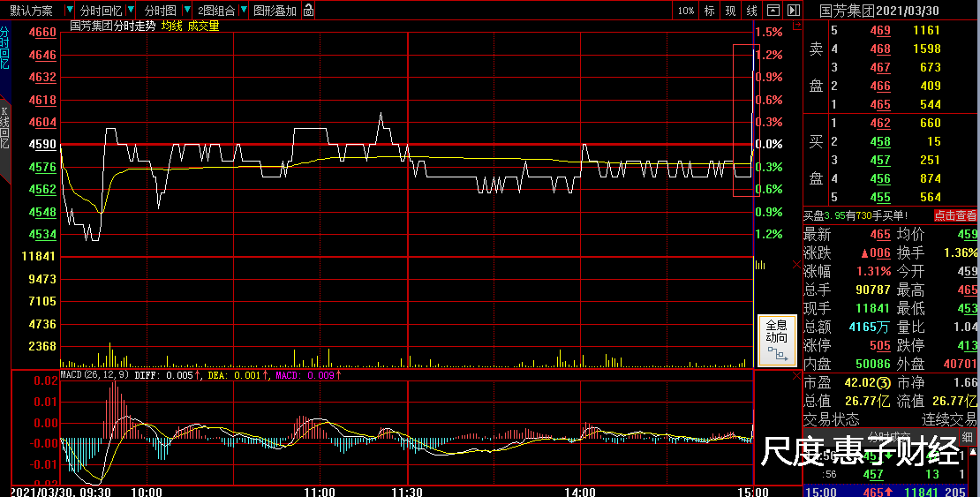
Task: Click the 图形叠加 toolbar button
Action: [x=275, y=11]
